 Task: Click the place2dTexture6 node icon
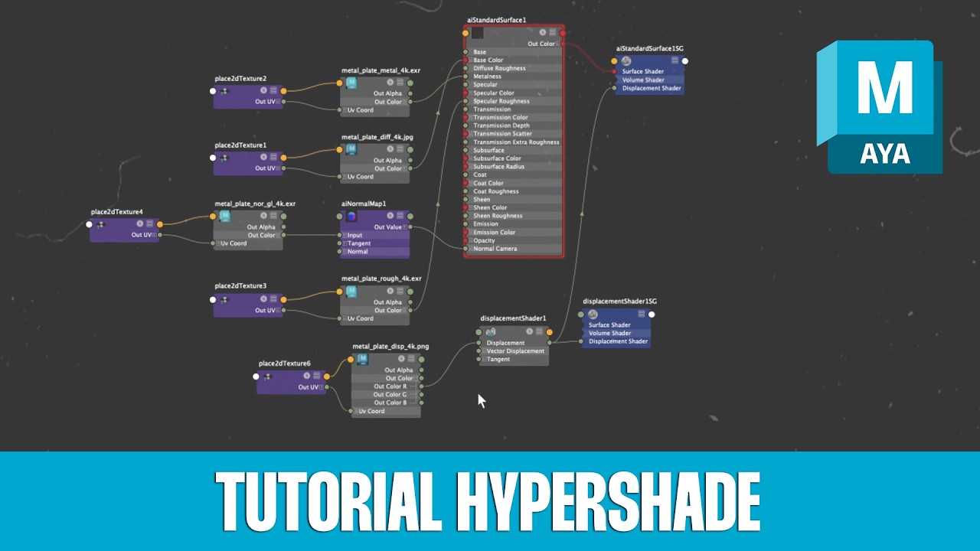[x=267, y=377]
